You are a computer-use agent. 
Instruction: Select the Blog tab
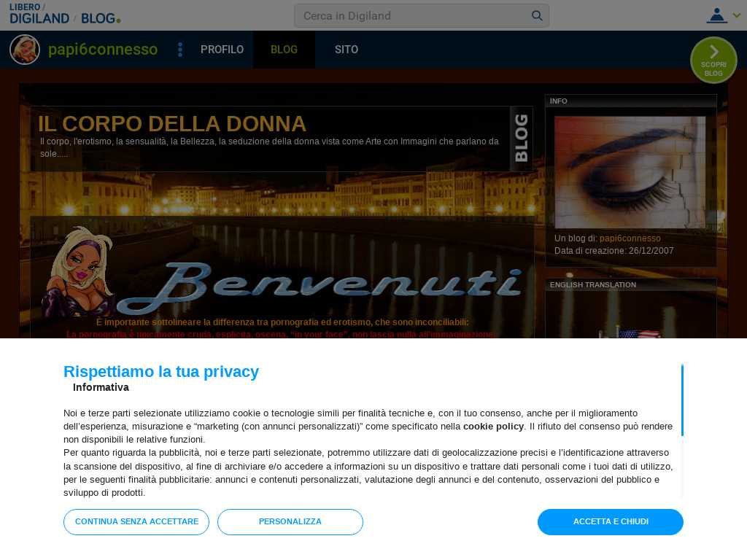[284, 50]
